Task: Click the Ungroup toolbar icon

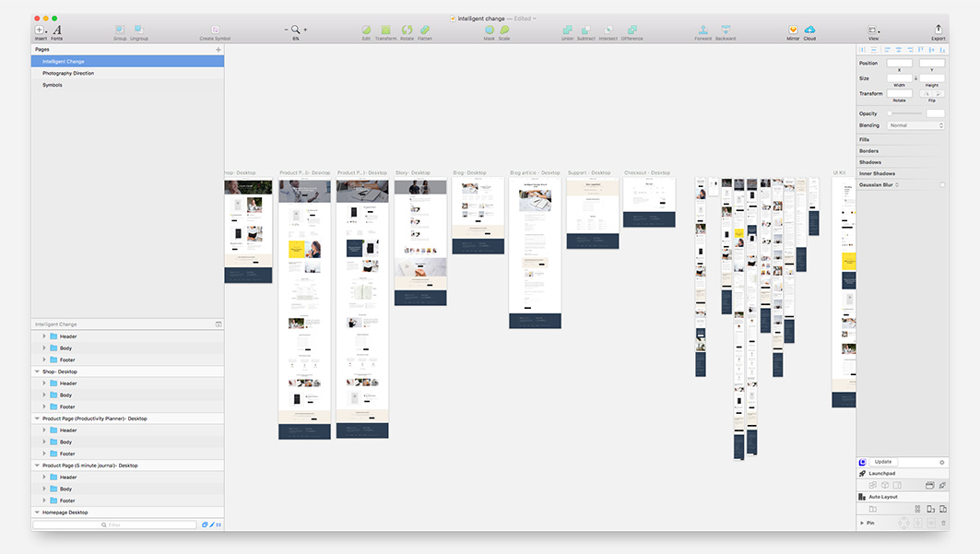Action: tap(139, 29)
